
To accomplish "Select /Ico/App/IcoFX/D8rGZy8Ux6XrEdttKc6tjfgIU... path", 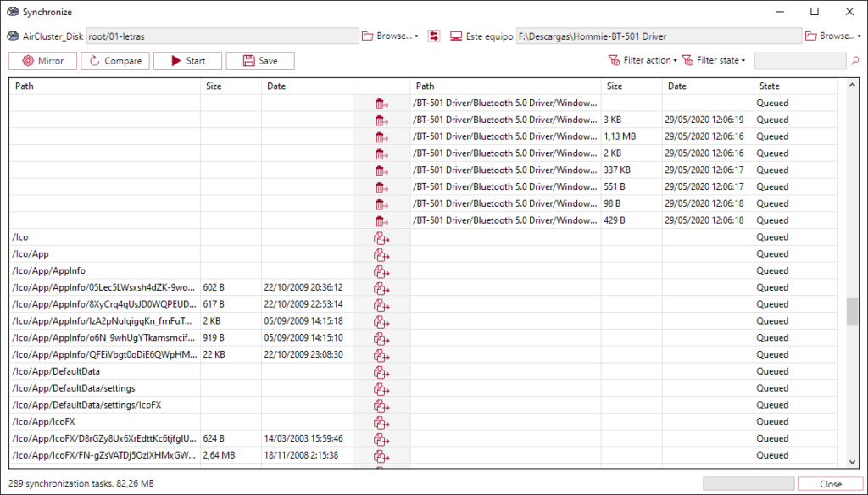I will pyautogui.click(x=104, y=438).
